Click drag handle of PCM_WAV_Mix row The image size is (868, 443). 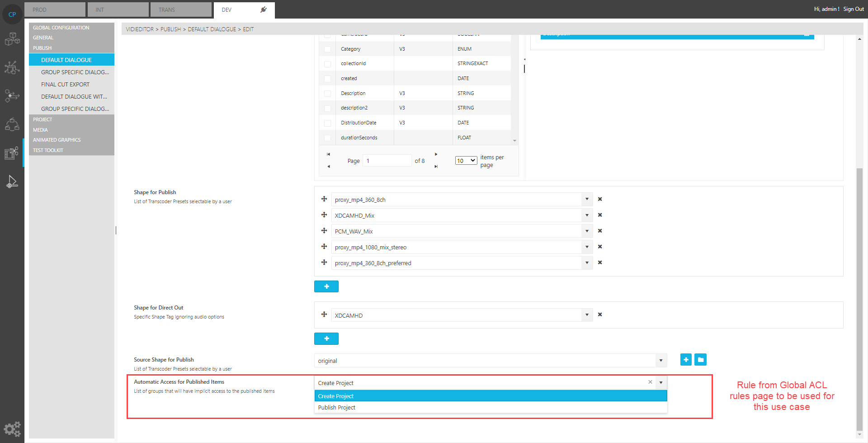324,231
